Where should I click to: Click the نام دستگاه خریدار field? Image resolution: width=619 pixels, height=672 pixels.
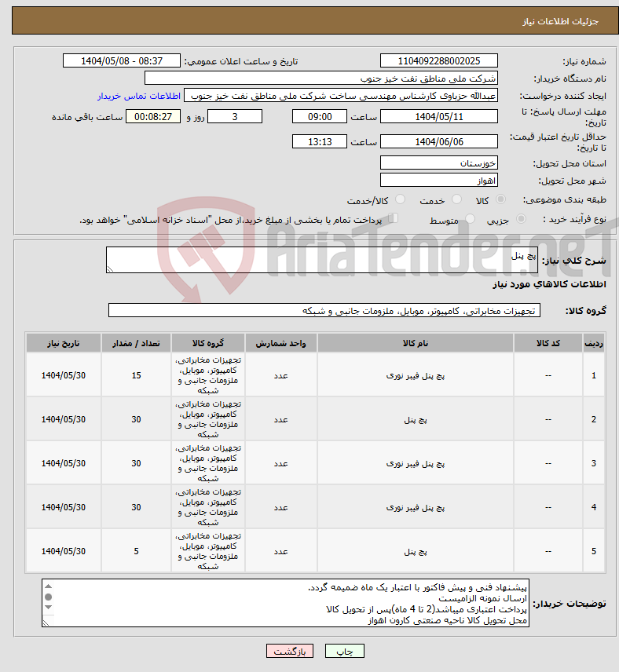(320, 79)
